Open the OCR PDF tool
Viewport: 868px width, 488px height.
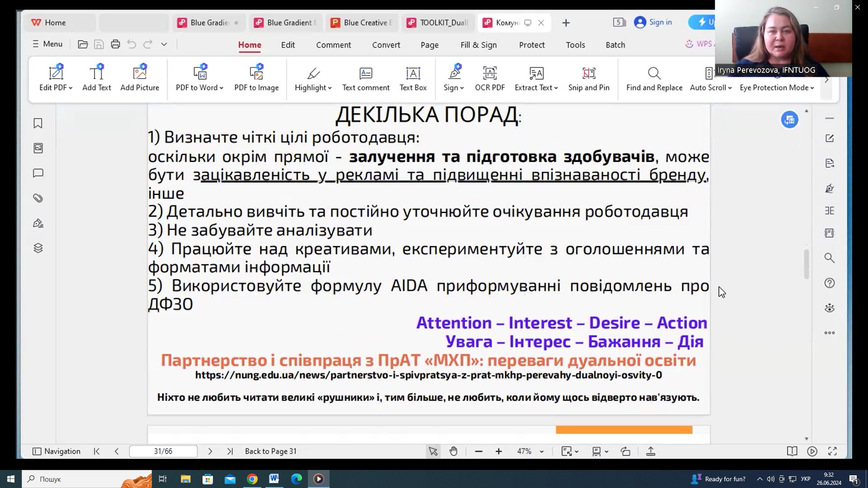[x=490, y=79]
